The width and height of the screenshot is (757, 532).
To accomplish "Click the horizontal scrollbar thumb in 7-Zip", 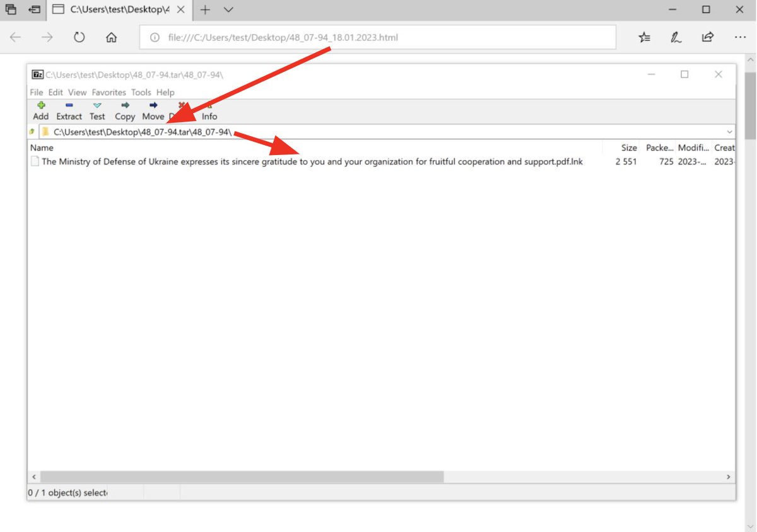I will [x=242, y=477].
